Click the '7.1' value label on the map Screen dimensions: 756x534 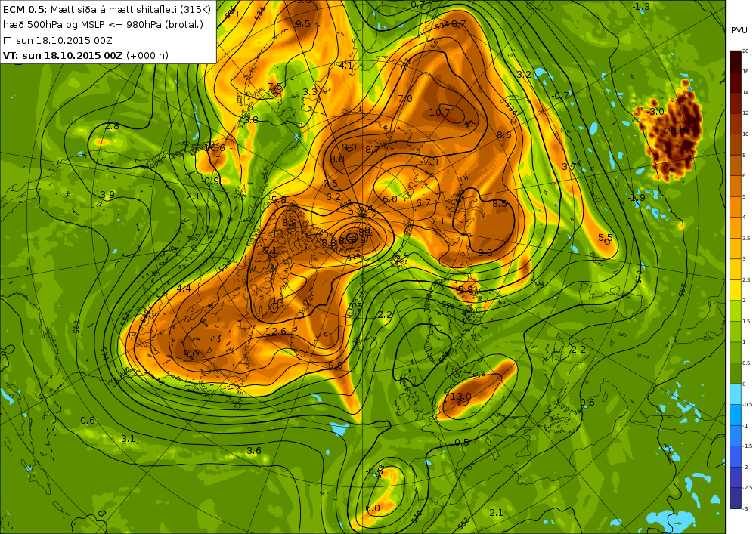438,221
